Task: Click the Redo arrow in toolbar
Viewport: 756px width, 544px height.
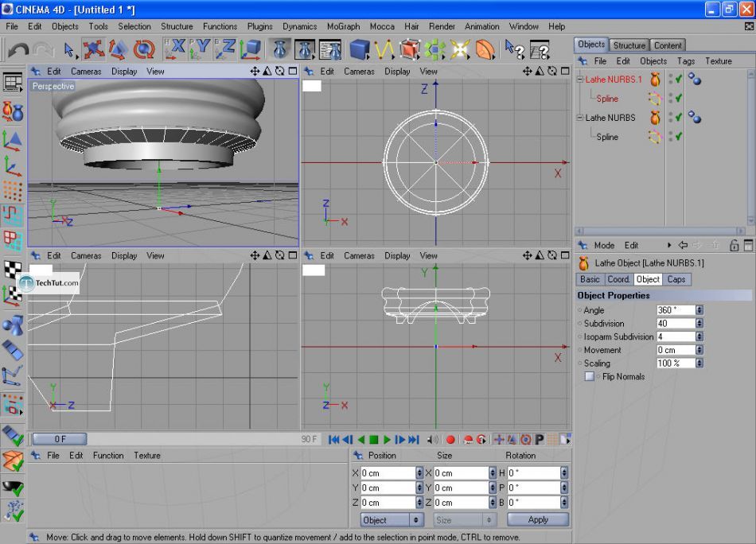Action: point(44,49)
